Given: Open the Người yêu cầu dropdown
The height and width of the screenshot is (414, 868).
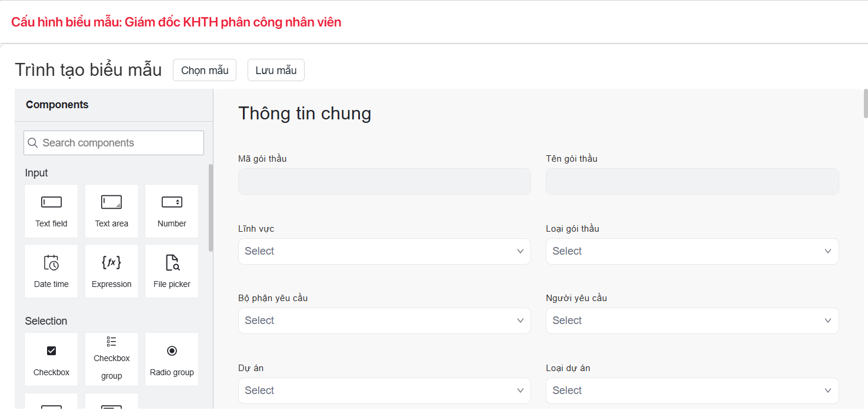Looking at the screenshot, I should (x=692, y=320).
